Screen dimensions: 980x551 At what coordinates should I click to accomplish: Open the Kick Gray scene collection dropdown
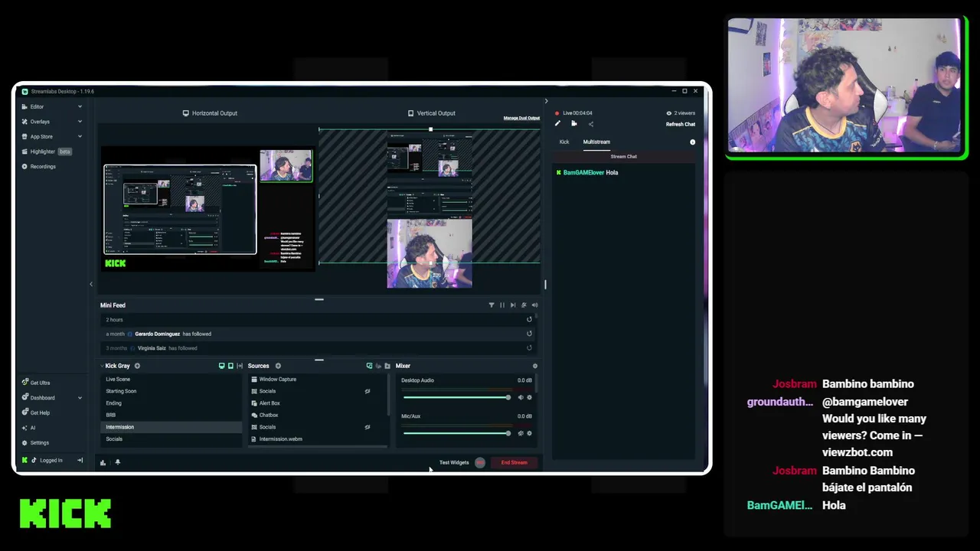pos(116,366)
